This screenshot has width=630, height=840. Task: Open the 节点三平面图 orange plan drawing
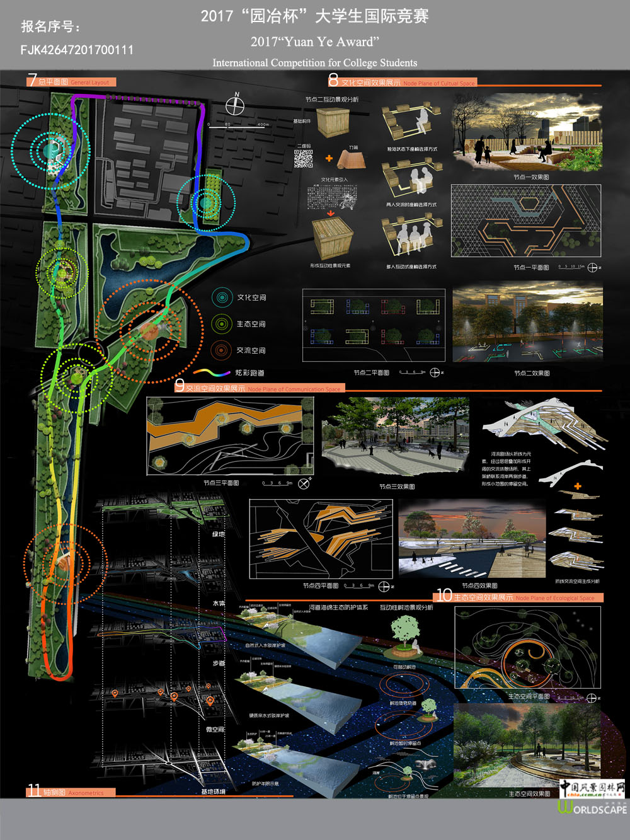pyautogui.click(x=230, y=435)
